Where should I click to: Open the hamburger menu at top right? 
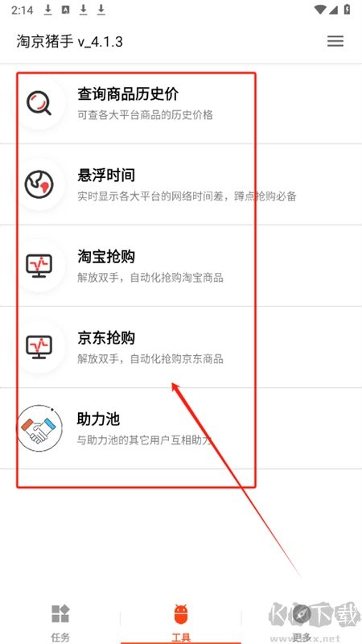pyautogui.click(x=335, y=41)
